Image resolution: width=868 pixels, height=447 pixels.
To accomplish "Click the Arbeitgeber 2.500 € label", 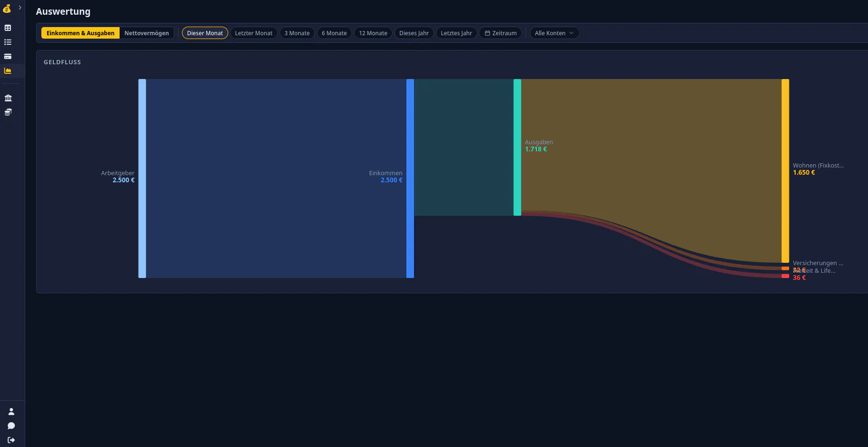I will pyautogui.click(x=118, y=177).
